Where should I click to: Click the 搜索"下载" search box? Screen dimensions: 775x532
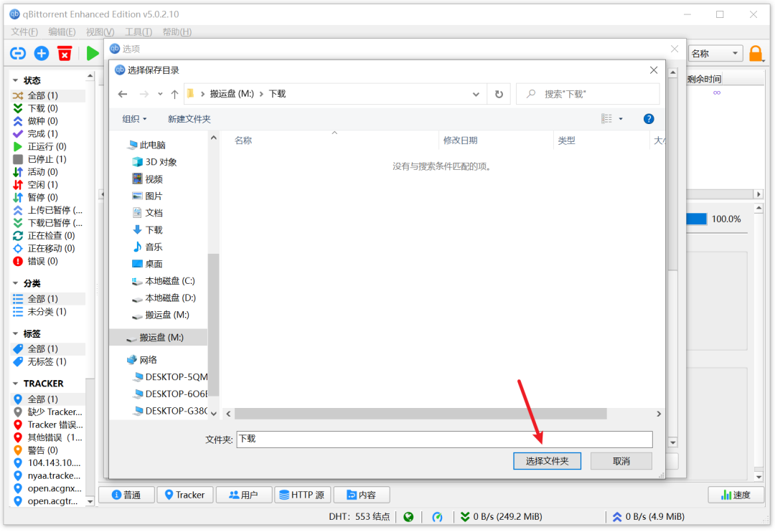(588, 94)
